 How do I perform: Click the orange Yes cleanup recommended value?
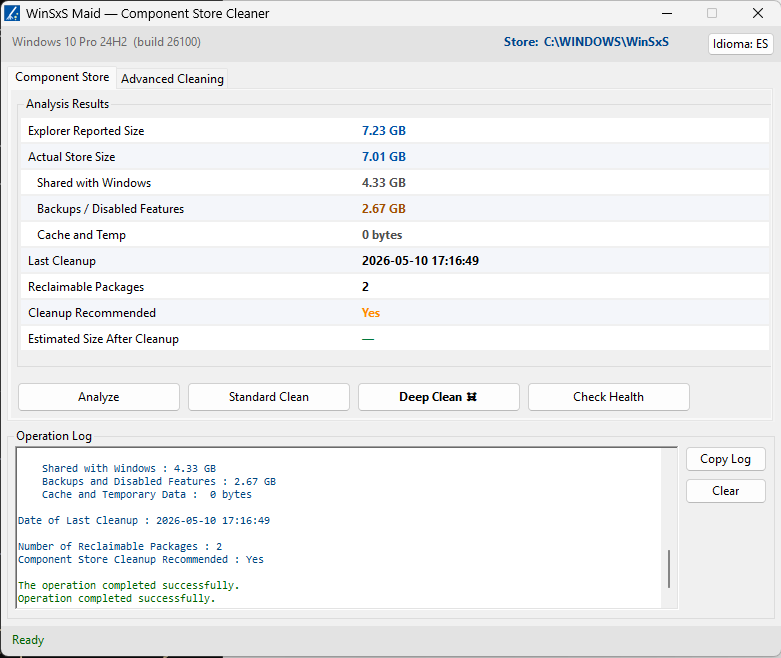click(371, 313)
